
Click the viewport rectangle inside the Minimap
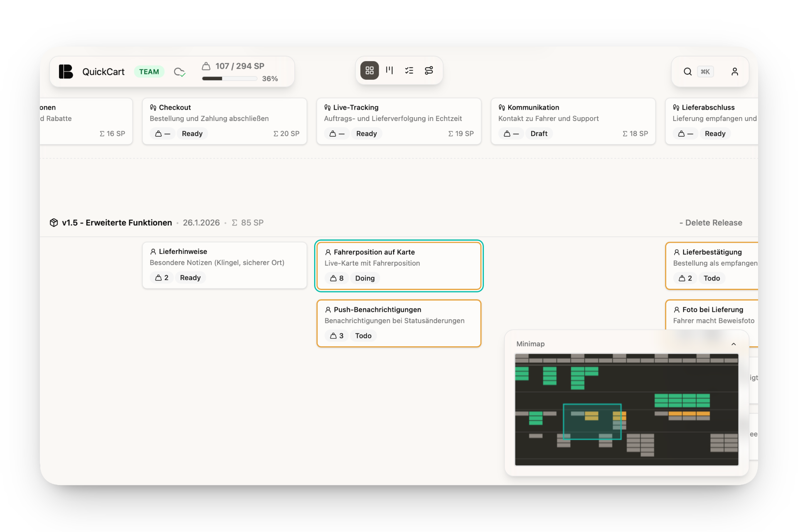(x=592, y=421)
